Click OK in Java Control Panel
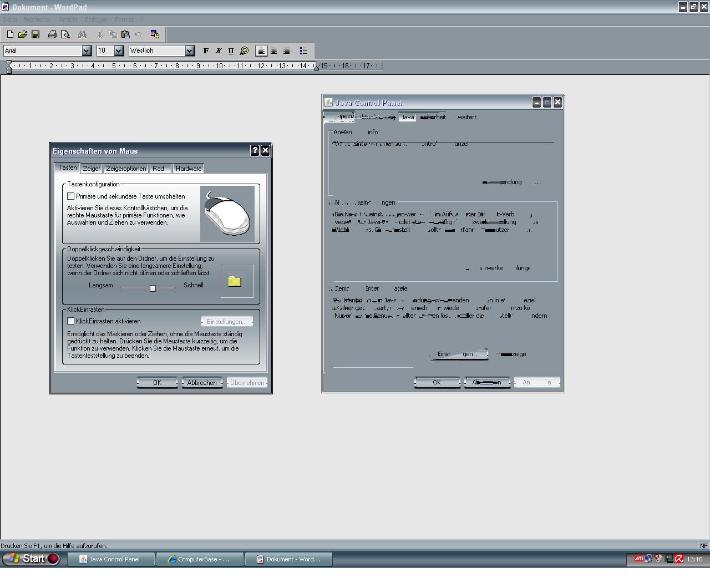This screenshot has height=588, width=710. pos(437,382)
